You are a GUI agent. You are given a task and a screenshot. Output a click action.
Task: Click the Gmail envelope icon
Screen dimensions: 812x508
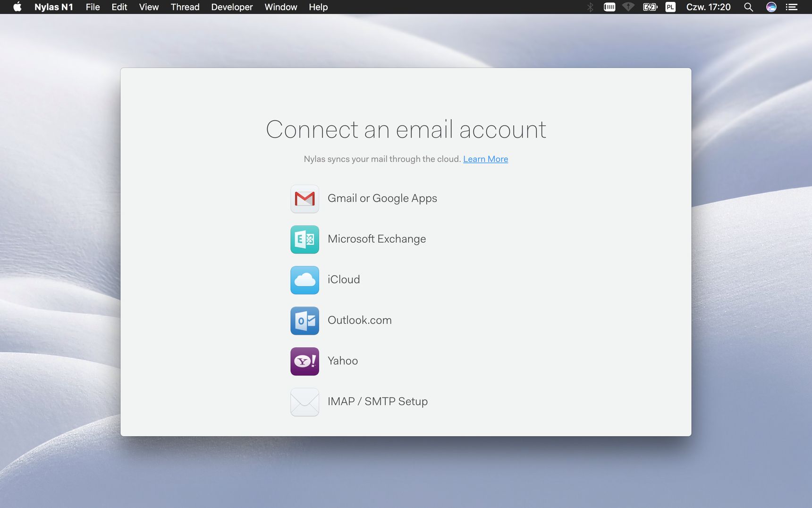(x=304, y=199)
